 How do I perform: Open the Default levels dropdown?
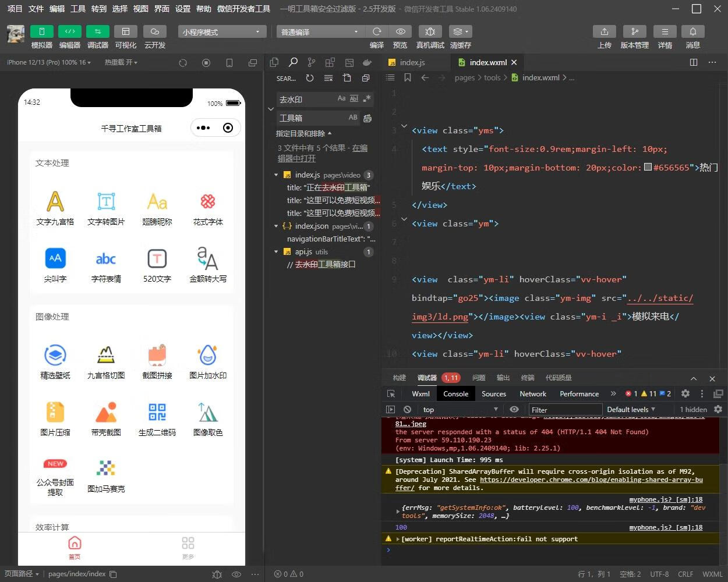click(x=631, y=410)
